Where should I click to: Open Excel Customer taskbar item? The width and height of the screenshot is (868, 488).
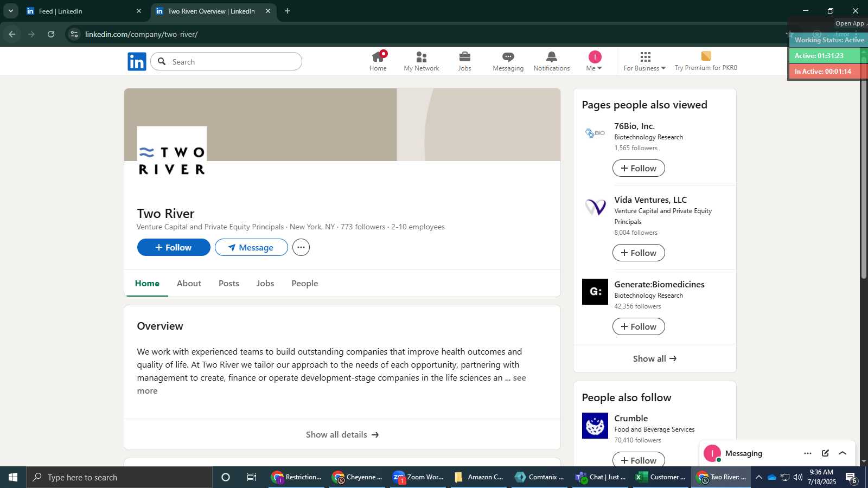[x=661, y=477]
